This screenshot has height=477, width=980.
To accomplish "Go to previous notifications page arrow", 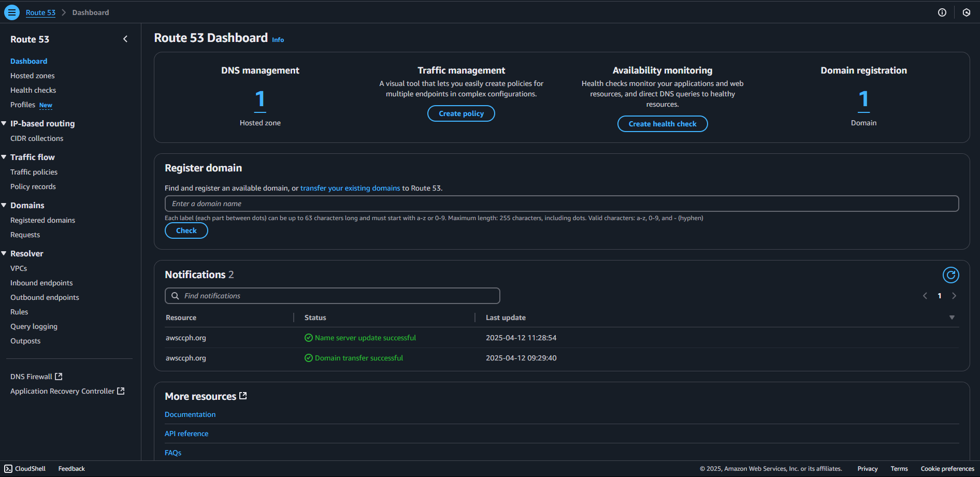I will coord(925,296).
